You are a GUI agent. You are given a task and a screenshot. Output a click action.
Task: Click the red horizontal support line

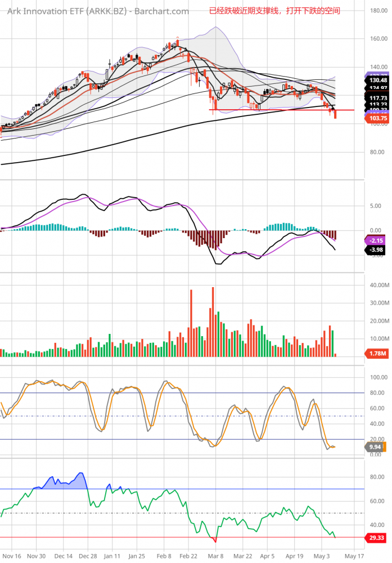[270, 110]
